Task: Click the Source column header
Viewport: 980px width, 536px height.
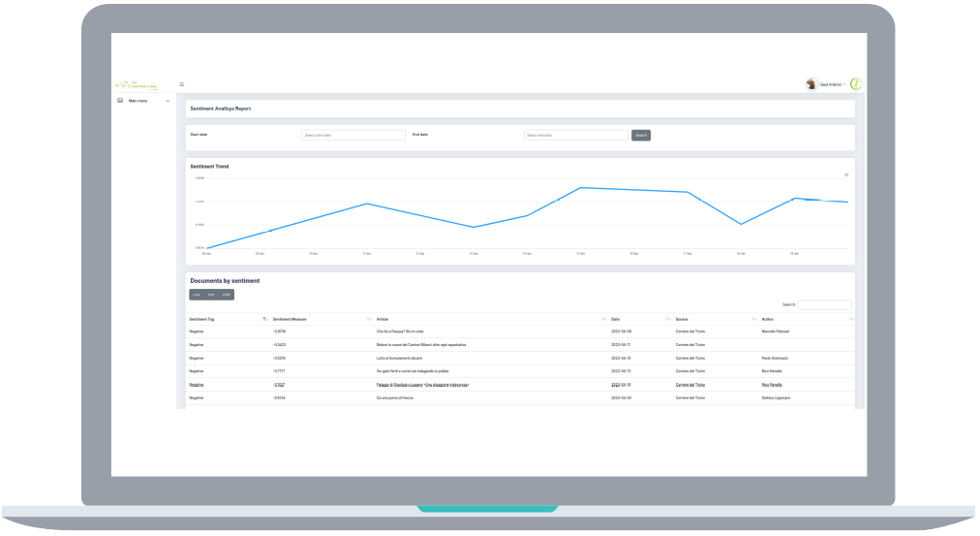Action: point(681,320)
